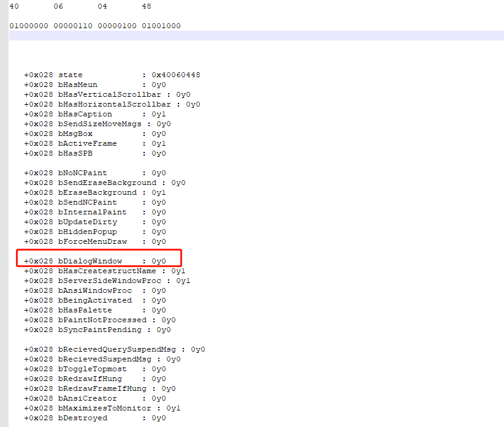Click the bRecievedSuspendMsg field line
Image resolution: width=504 pixels, height=427 pixels.
pyautogui.click(x=102, y=359)
